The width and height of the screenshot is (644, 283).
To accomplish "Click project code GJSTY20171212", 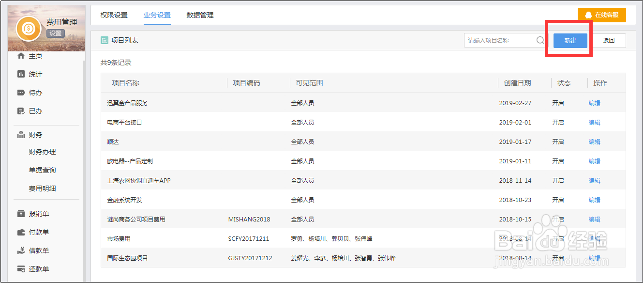I will (x=250, y=258).
